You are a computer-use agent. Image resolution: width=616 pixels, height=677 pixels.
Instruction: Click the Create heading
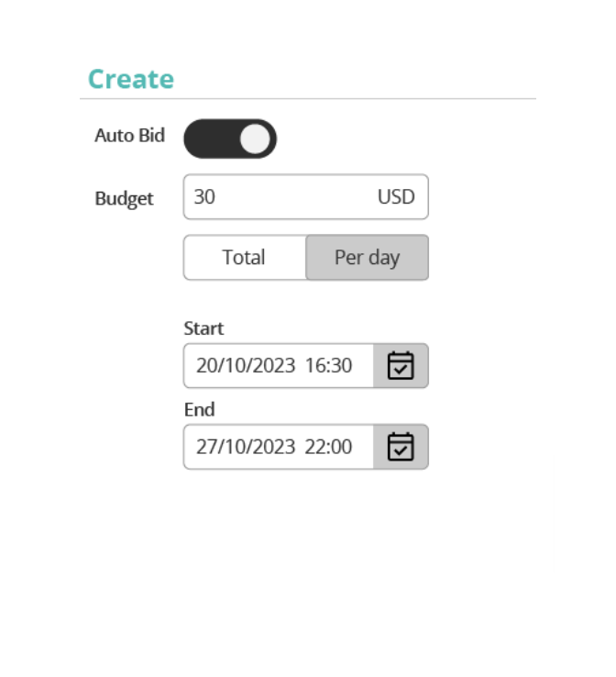[131, 79]
